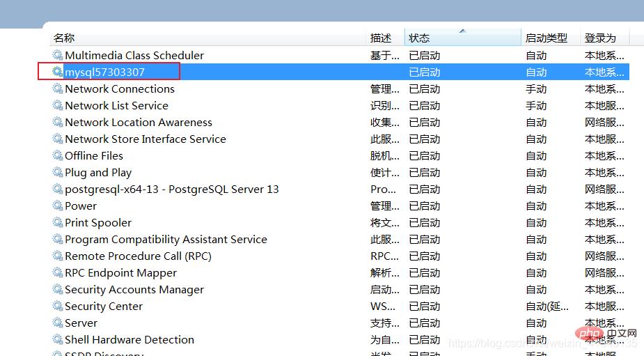Click the gear icon beside Power service
The height and width of the screenshot is (356, 644).
tap(58, 206)
